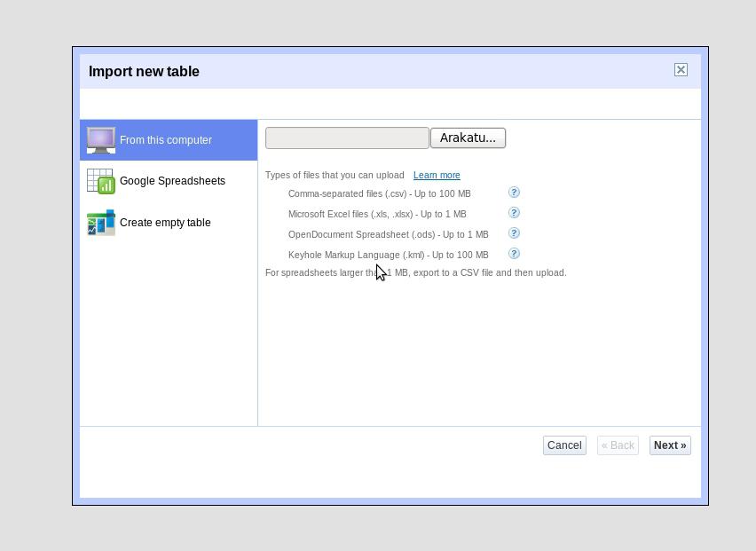Follow the Learn more link
Screen dimensions: 756x551
437,176
